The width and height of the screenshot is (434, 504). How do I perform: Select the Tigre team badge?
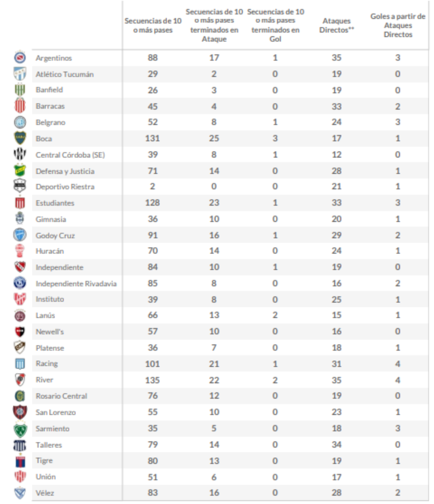(x=20, y=461)
